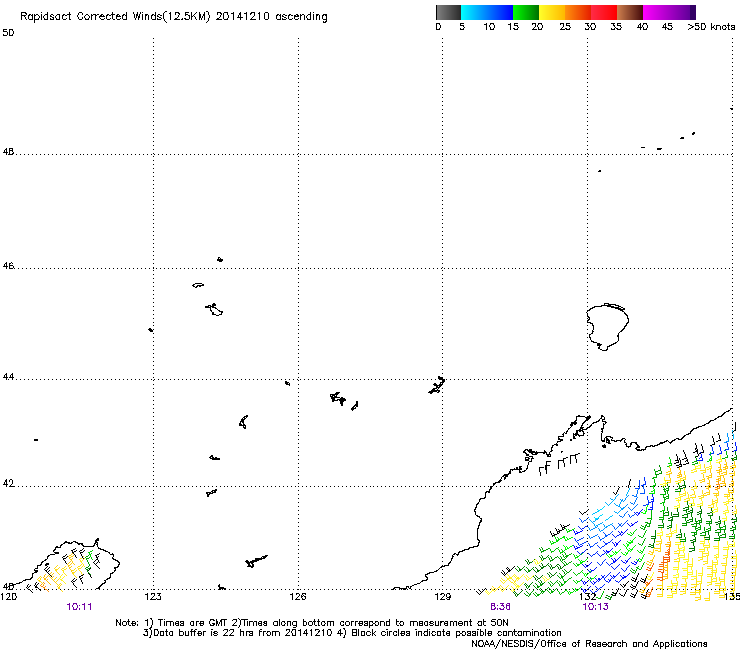This screenshot has height=650, width=740.
Task: Click the purple 10:13 swath time
Action: point(596,607)
